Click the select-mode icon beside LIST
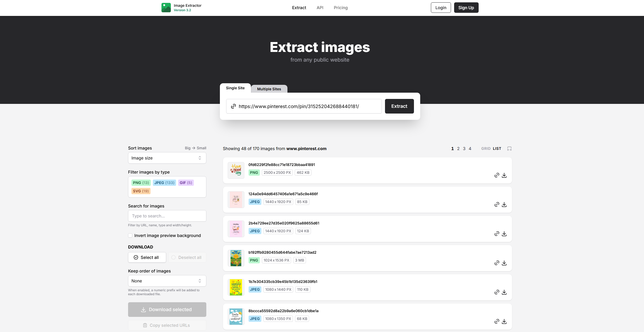Image resolution: width=644 pixels, height=332 pixels. (x=509, y=149)
